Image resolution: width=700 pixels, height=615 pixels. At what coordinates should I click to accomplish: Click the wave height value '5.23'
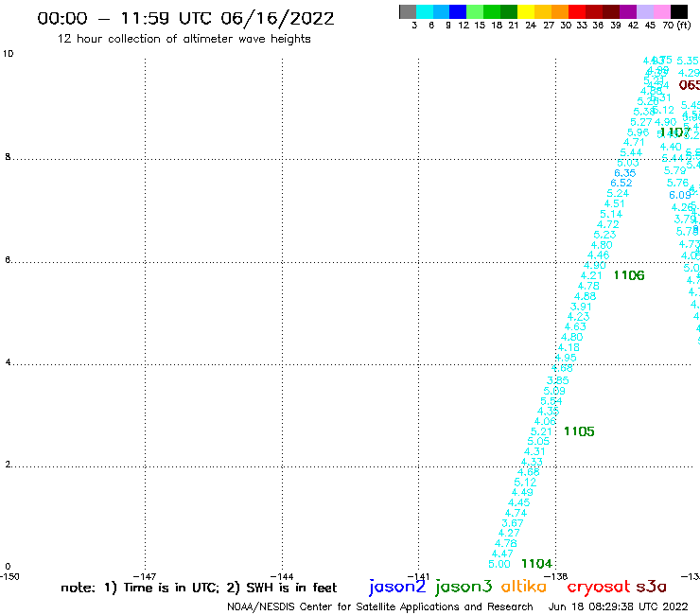[x=604, y=235]
